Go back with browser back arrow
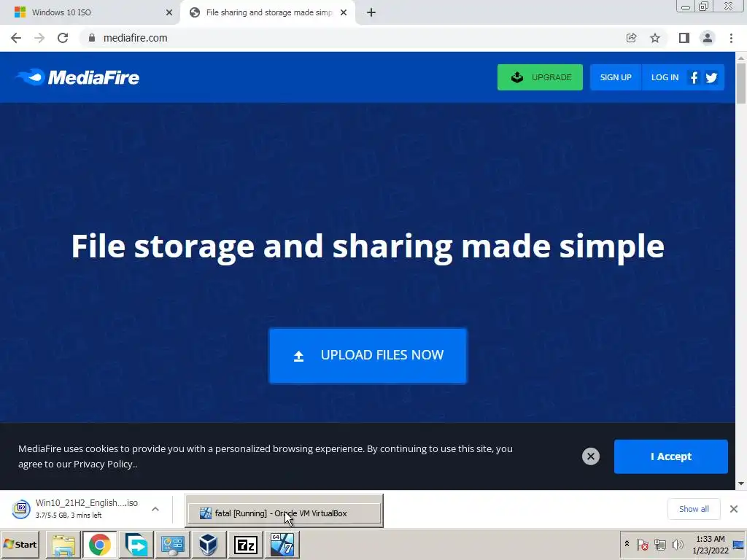The height and width of the screenshot is (560, 747). [16, 38]
